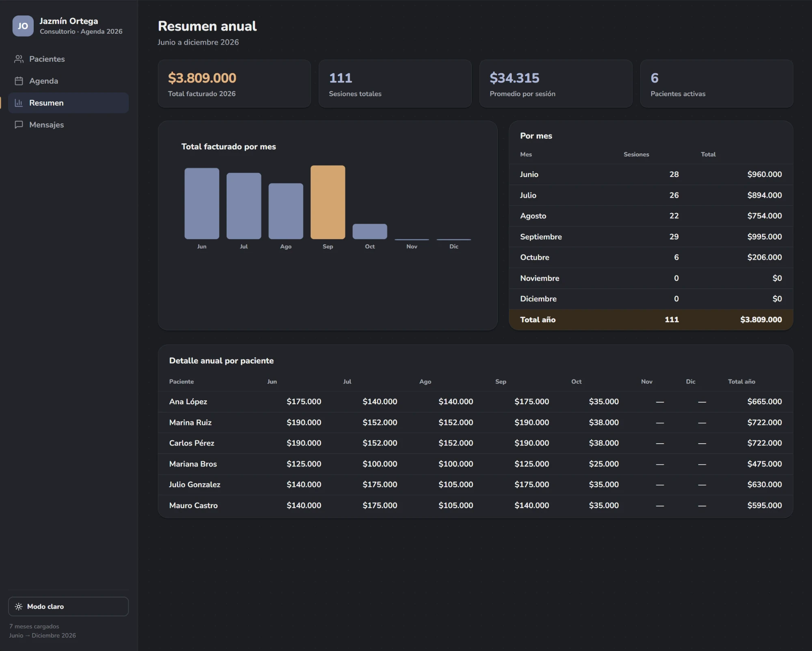This screenshot has height=651, width=812.
Task: Click the sun icon in Modo claro
Action: click(x=19, y=606)
